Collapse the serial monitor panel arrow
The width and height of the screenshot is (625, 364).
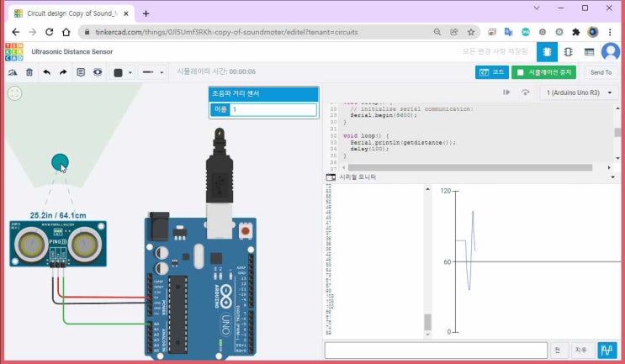click(612, 177)
